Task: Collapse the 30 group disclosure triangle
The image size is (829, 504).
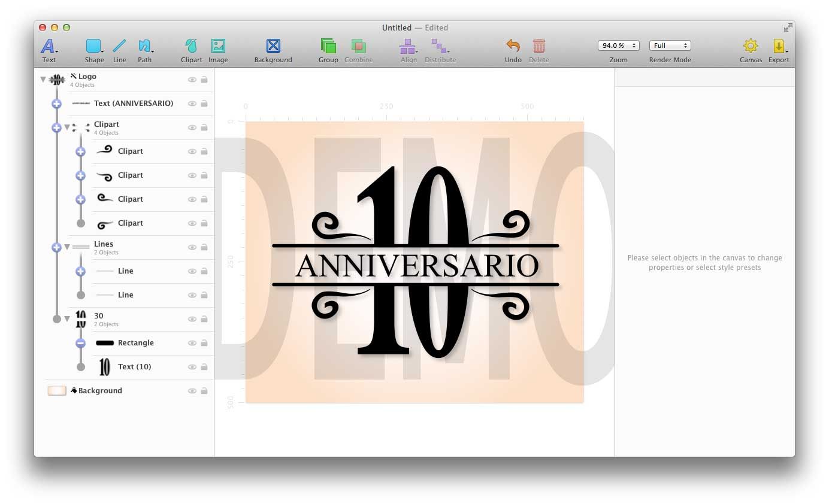Action: coord(67,318)
